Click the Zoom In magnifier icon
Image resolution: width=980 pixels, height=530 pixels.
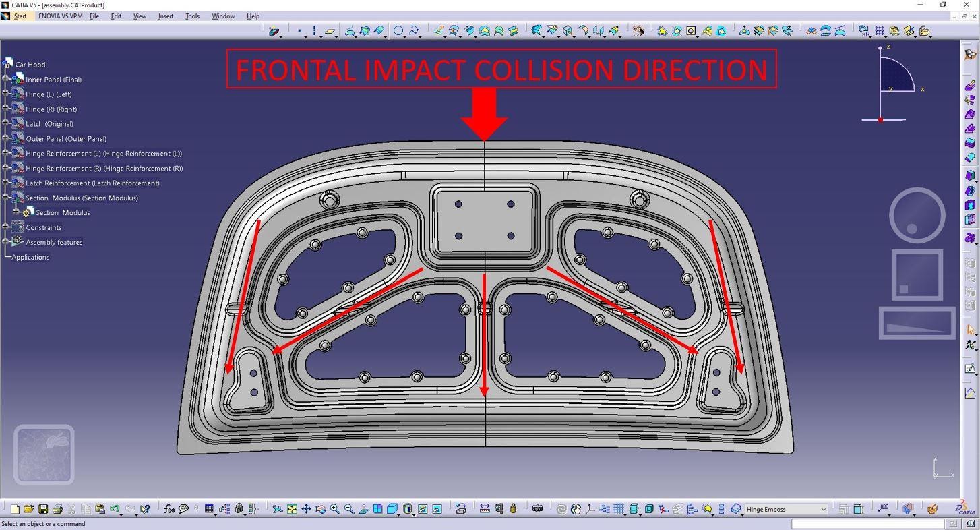pyautogui.click(x=334, y=509)
